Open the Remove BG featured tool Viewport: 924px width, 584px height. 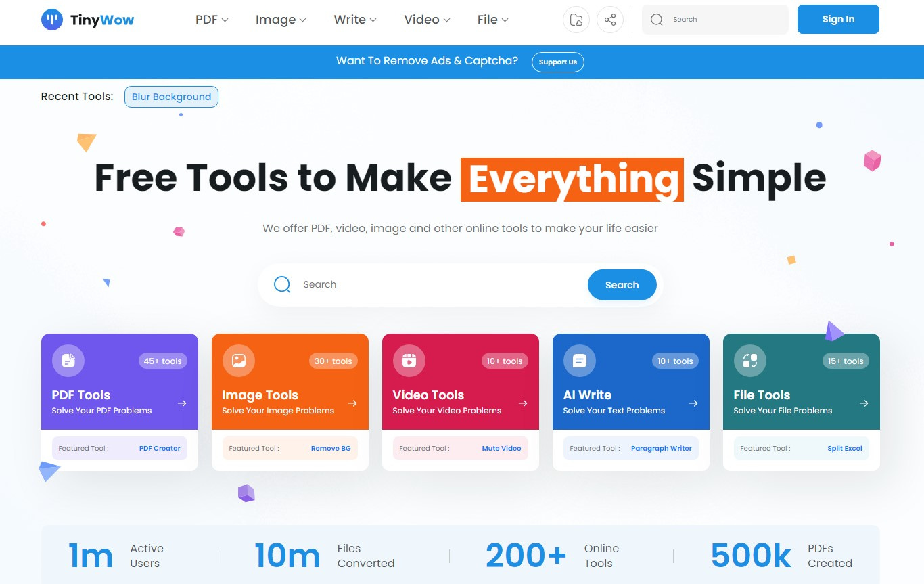point(331,448)
